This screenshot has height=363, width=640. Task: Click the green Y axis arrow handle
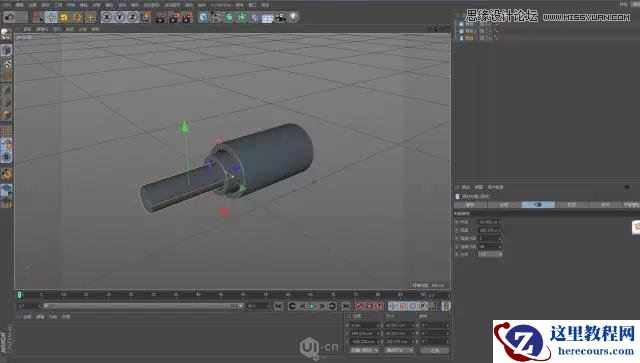(185, 126)
